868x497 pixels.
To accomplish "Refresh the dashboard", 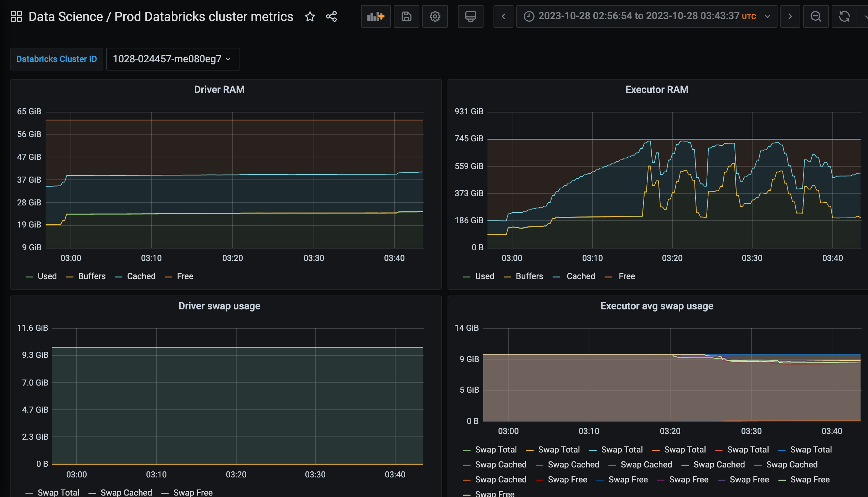I will [x=844, y=16].
